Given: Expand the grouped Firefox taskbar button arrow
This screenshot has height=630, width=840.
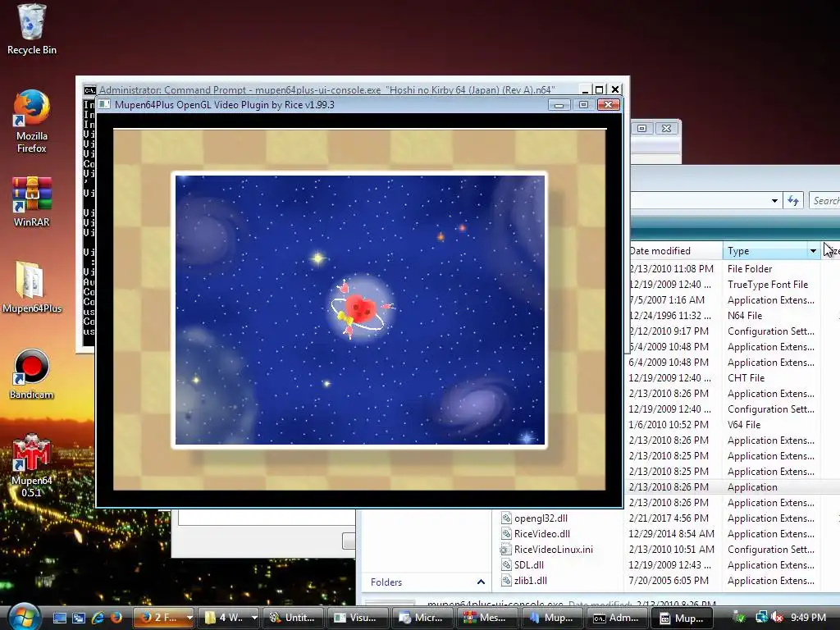Looking at the screenshot, I should pyautogui.click(x=189, y=618).
